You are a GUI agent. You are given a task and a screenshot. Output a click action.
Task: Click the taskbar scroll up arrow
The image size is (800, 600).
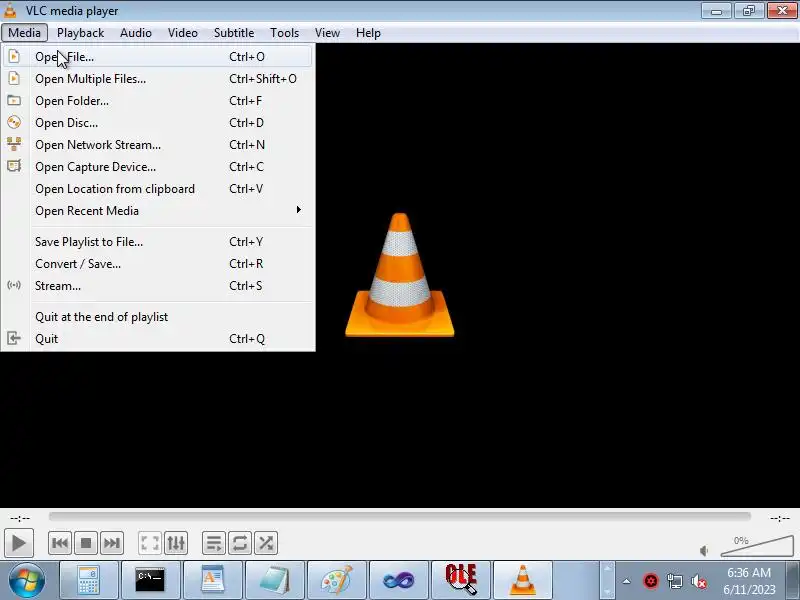point(607,568)
